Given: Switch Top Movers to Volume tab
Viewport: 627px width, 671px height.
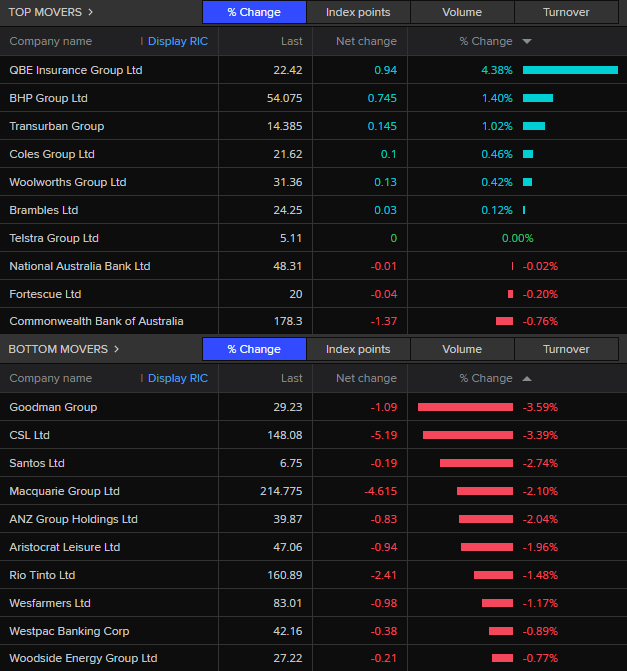Looking at the screenshot, I should click(462, 12).
